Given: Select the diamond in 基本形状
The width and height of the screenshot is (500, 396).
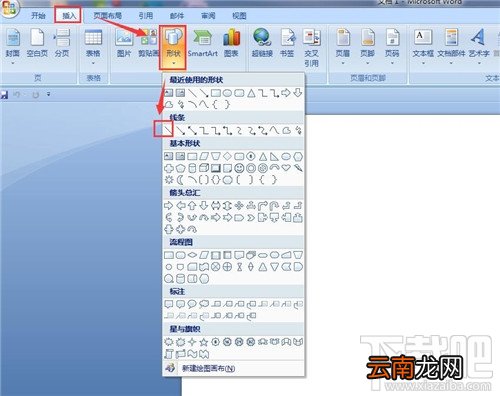Looking at the screenshot, I should tap(227, 156).
